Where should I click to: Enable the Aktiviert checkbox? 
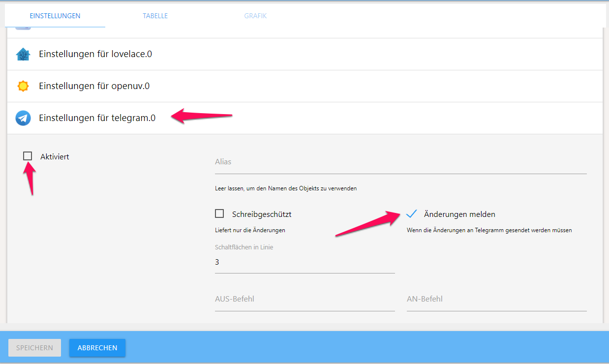[28, 156]
